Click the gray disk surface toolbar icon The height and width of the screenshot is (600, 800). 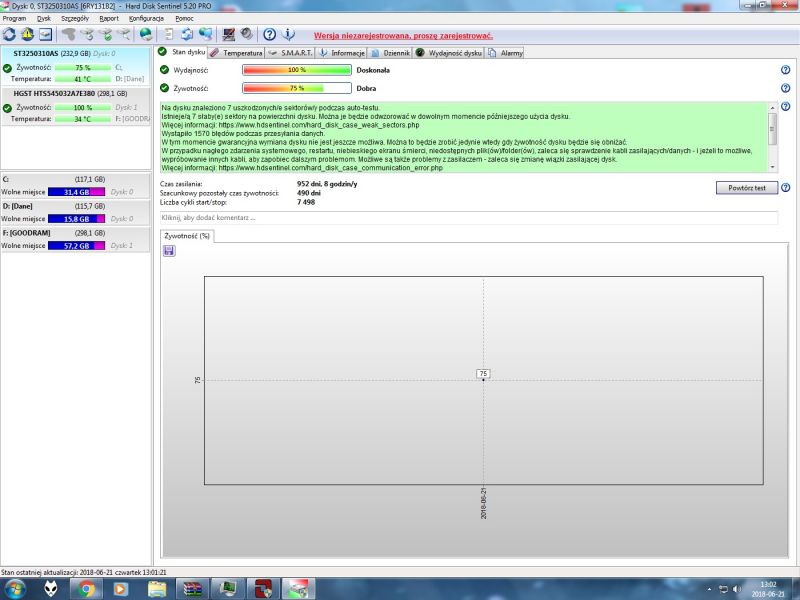68,34
